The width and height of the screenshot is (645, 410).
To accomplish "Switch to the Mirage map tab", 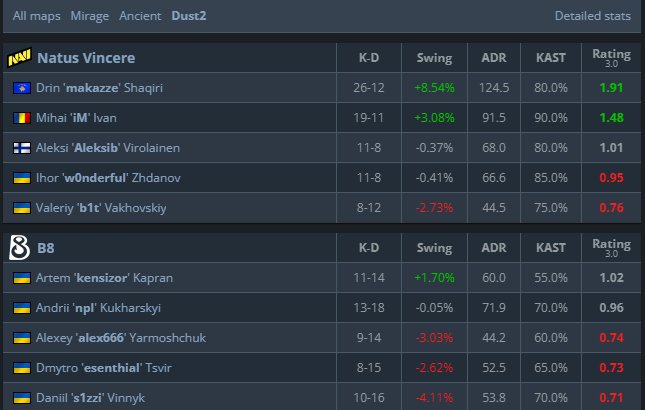I will pyautogui.click(x=88, y=16).
